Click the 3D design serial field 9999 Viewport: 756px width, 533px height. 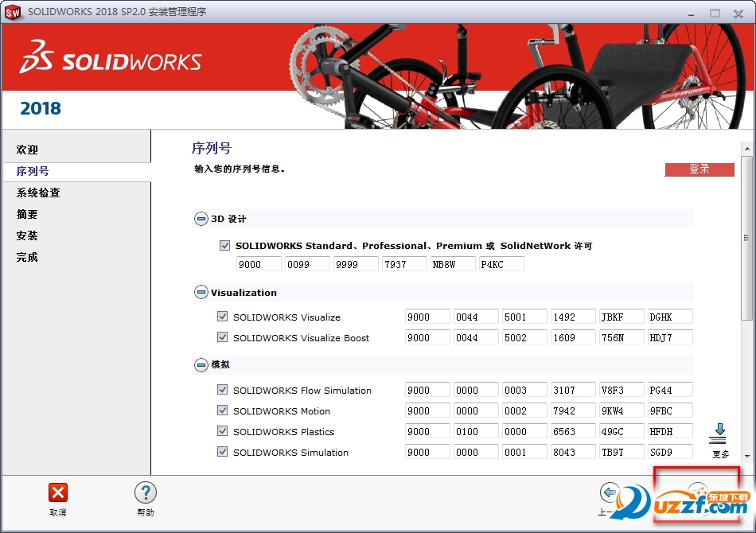(x=356, y=264)
